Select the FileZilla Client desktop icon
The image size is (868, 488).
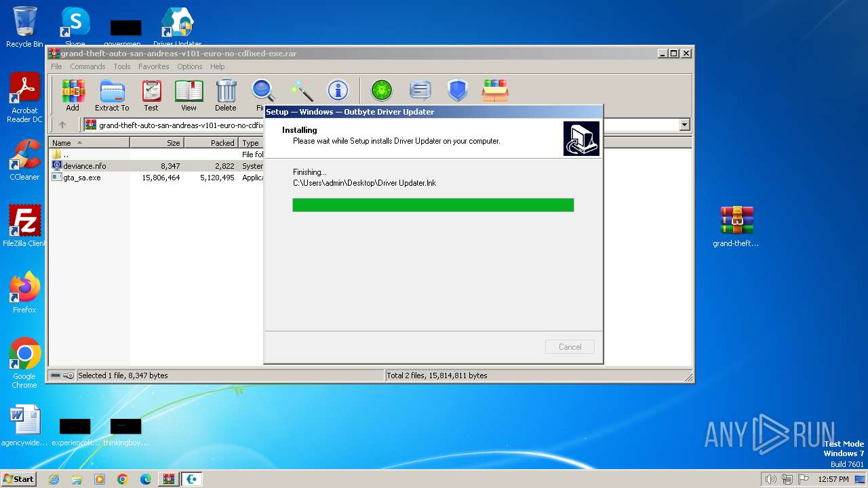(x=24, y=226)
